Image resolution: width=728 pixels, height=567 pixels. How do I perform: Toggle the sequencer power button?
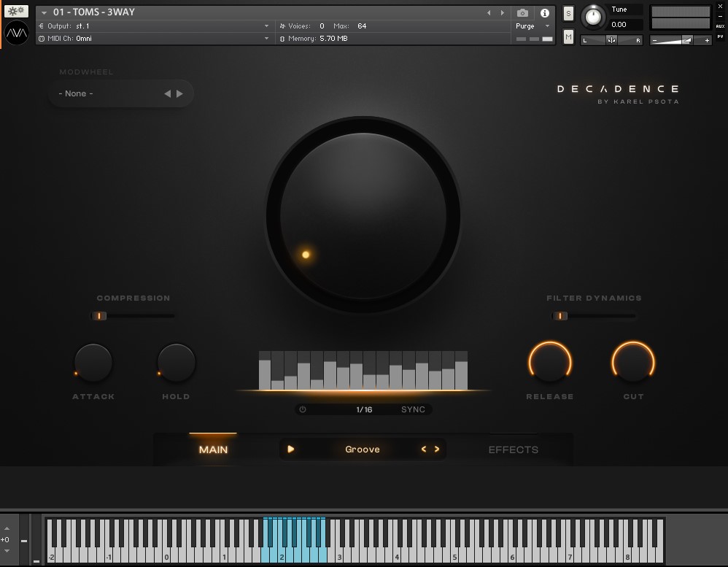[303, 409]
